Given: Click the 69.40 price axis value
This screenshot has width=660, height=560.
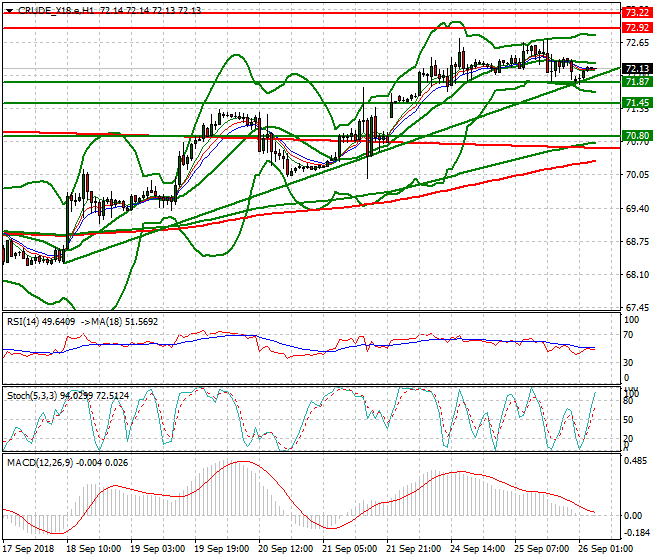Looking at the screenshot, I should (x=637, y=208).
